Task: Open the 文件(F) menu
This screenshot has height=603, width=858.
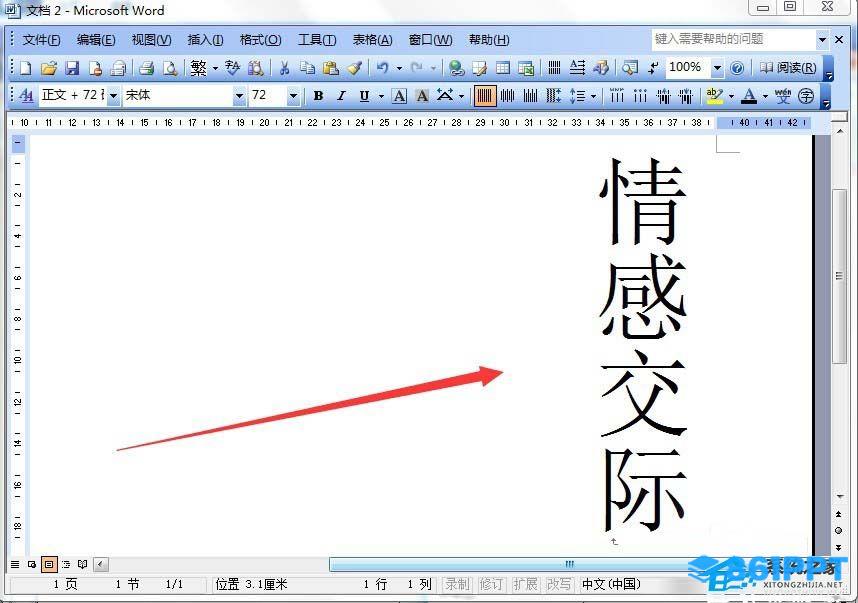Action: 41,40
